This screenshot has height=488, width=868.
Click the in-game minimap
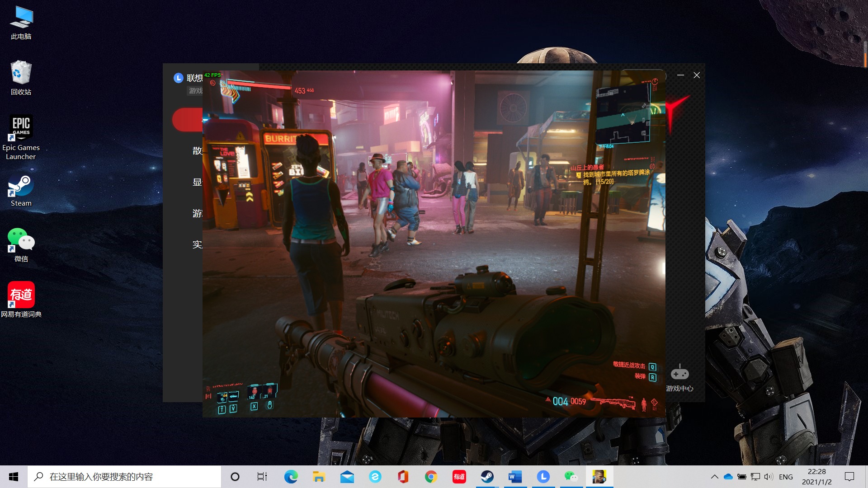(623, 113)
